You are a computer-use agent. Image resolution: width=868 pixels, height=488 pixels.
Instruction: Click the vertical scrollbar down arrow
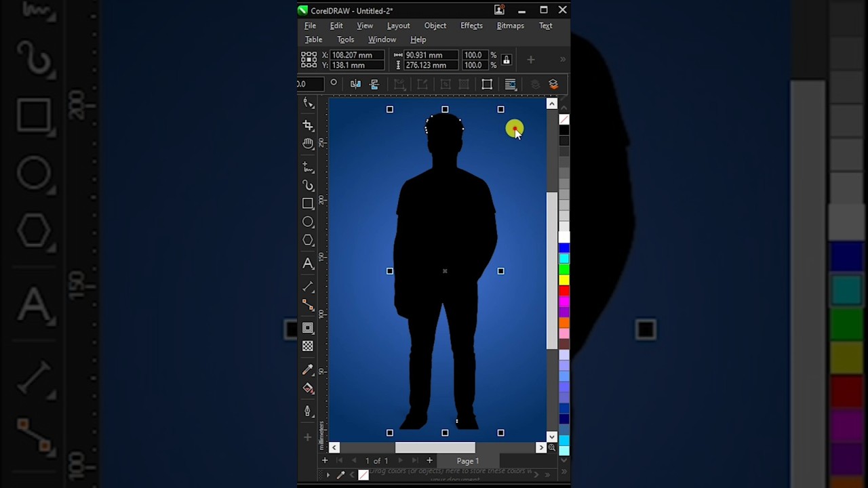pos(551,436)
